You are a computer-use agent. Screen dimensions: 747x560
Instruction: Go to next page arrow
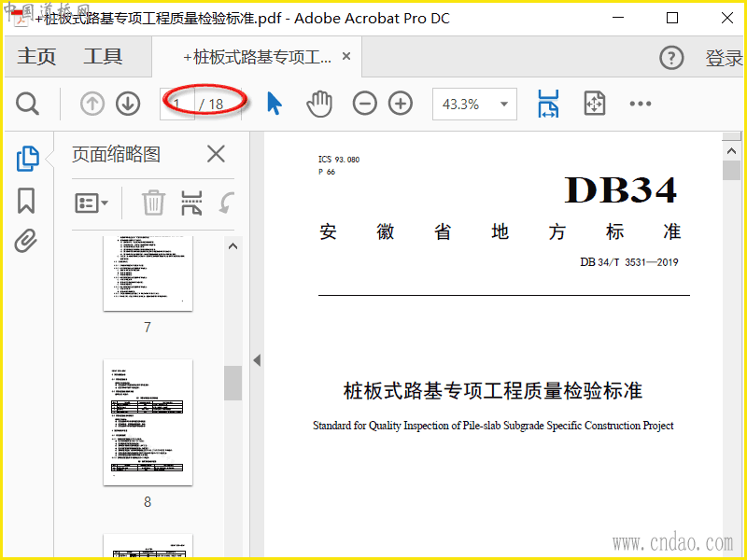pyautogui.click(x=128, y=104)
